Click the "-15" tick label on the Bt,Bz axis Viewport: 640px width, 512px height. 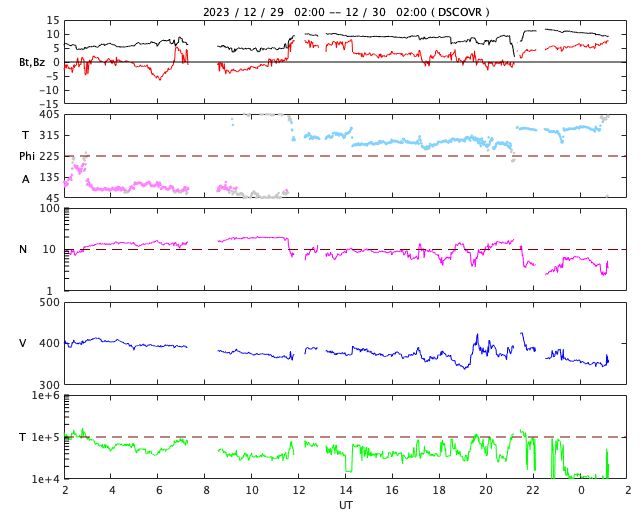[x=49, y=105]
